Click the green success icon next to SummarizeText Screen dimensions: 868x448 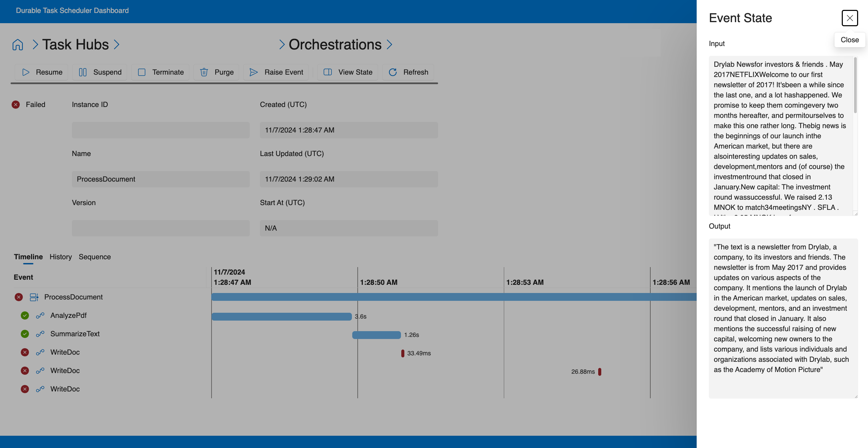[25, 334]
